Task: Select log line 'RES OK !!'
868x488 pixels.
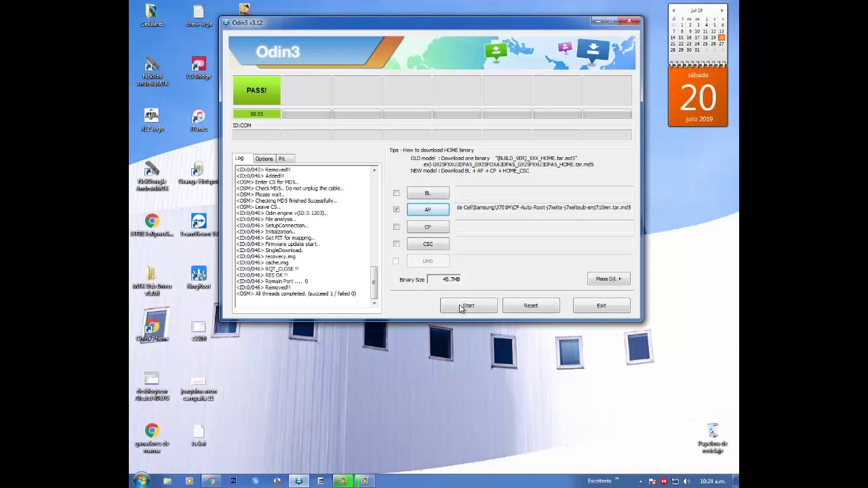Action: coord(262,274)
